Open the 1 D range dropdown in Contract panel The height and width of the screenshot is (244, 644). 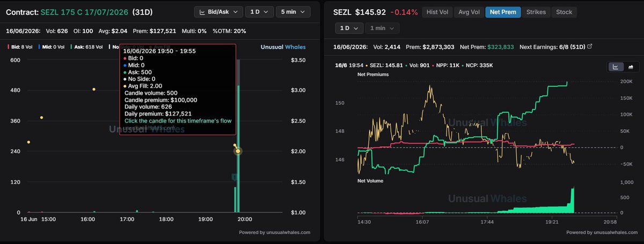click(x=259, y=12)
